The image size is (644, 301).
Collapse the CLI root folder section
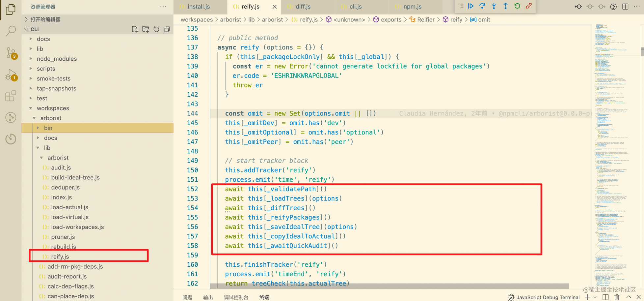pyautogui.click(x=97, y=29)
